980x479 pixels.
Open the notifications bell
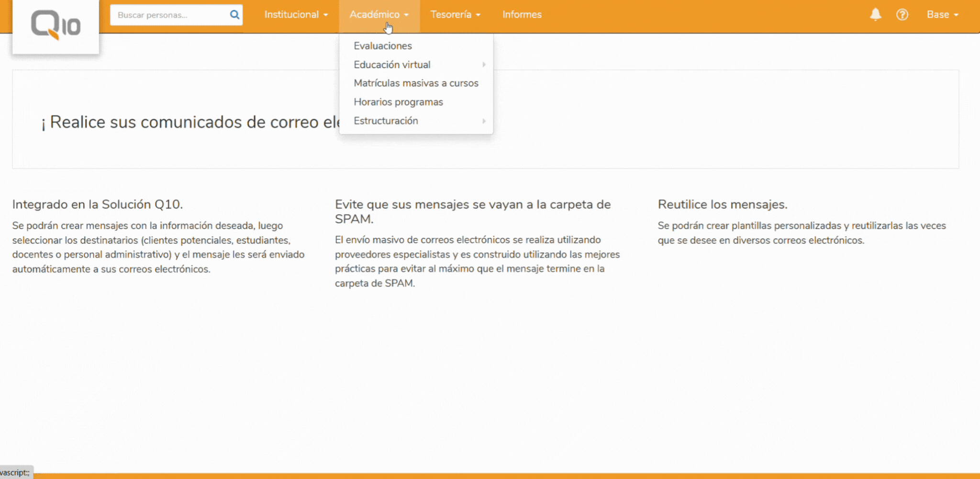click(875, 14)
